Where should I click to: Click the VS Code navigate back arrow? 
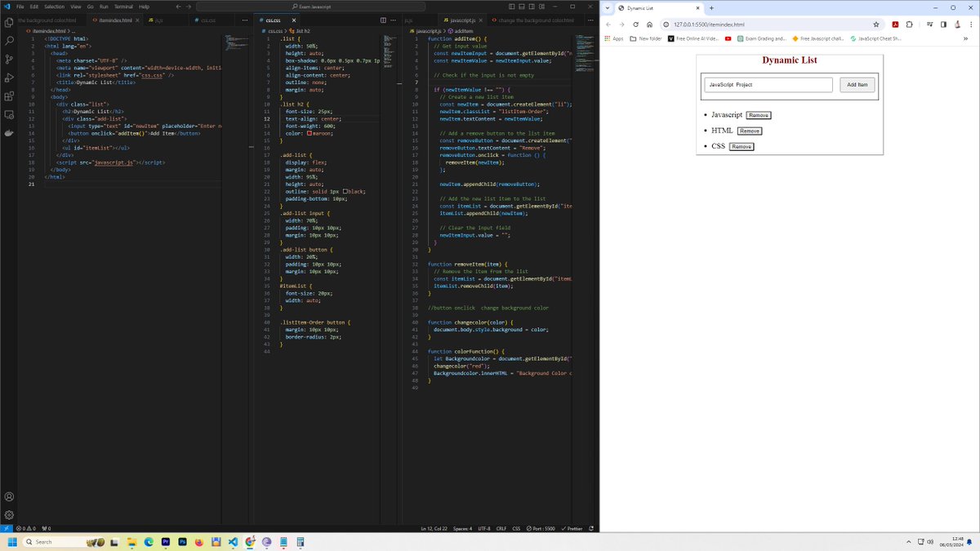tap(178, 7)
